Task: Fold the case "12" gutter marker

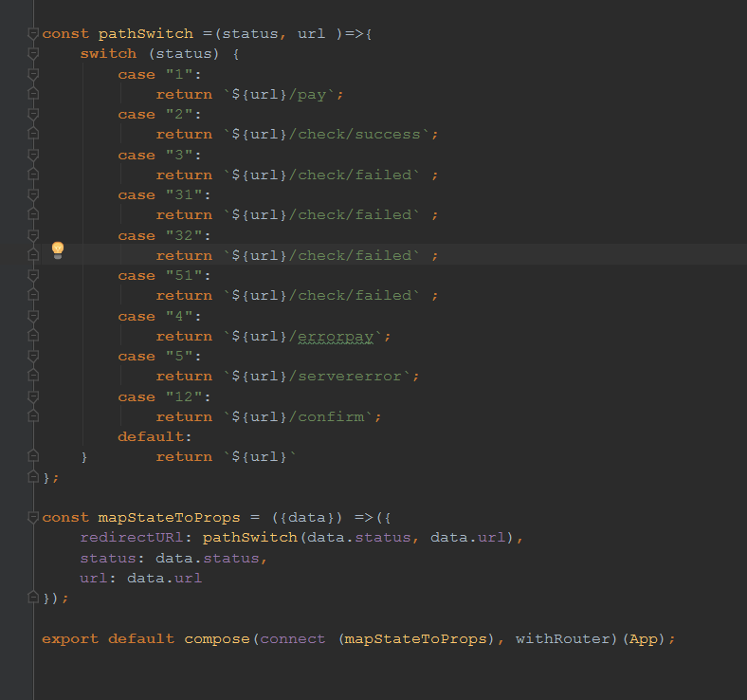Action: [33, 396]
